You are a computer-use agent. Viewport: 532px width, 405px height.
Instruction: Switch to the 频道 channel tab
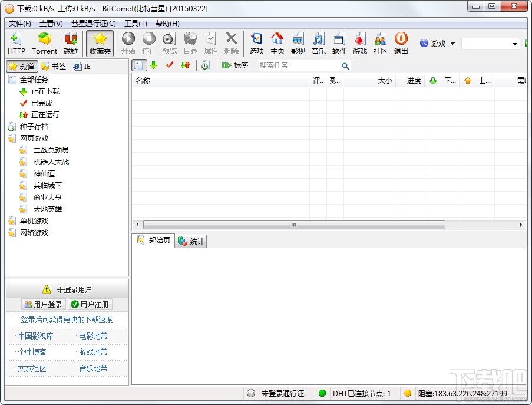coord(22,66)
